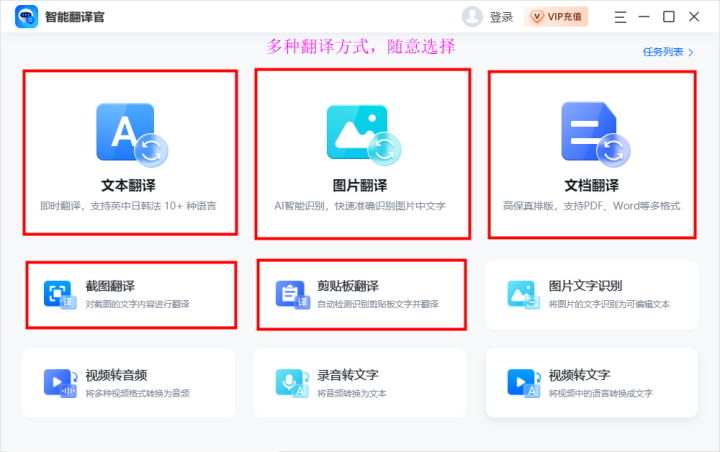Open the 任务列表 task list link
The height and width of the screenshot is (452, 720).
click(661, 52)
